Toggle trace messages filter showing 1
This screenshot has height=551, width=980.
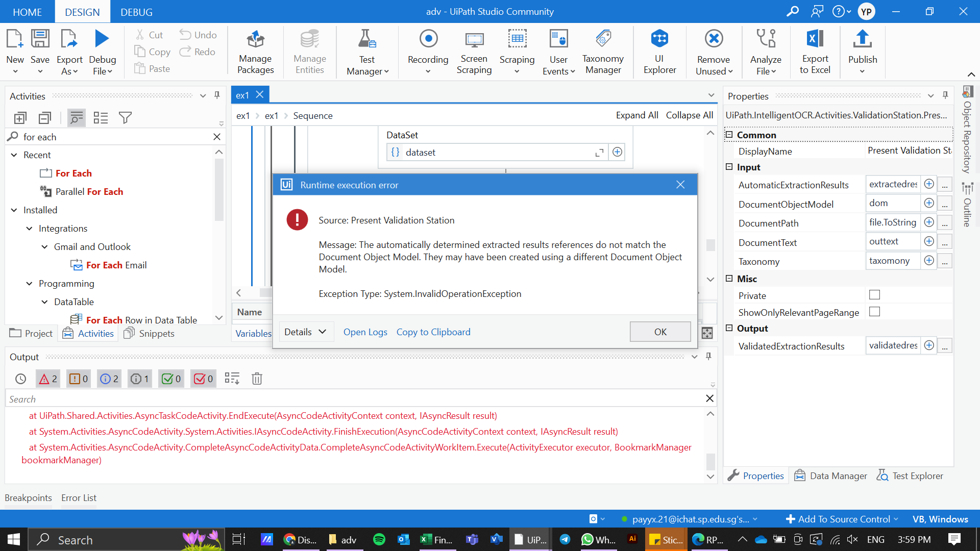click(140, 379)
